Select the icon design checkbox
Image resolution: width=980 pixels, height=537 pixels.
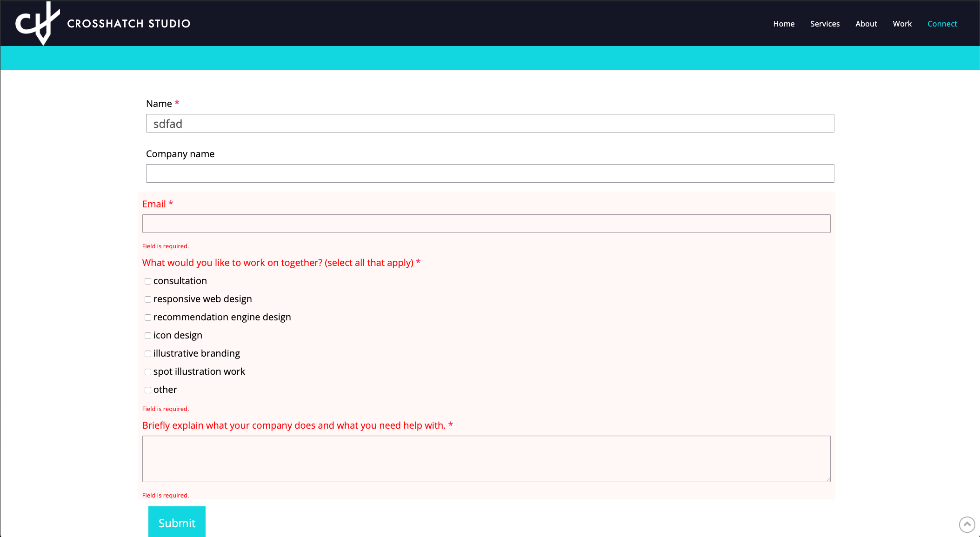[148, 336]
